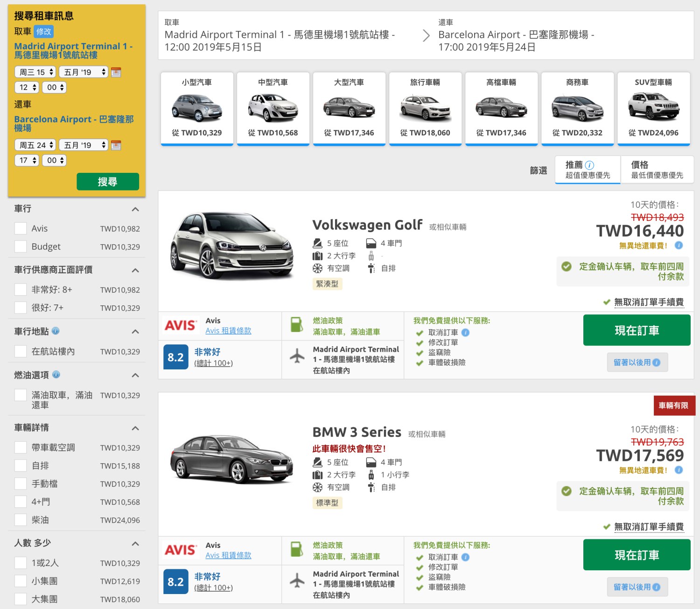Screen dimensions: 700x609
Task: Open the return day dropdown 周五 24
Action: 35,145
